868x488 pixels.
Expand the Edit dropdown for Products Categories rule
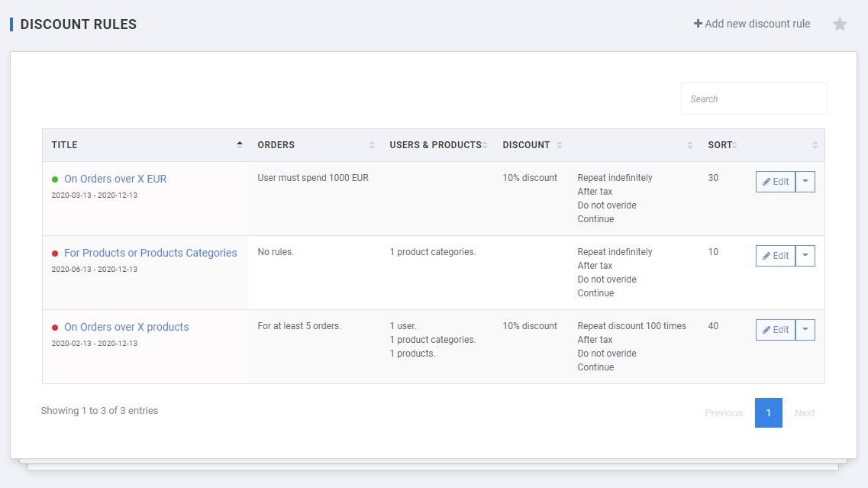coord(805,256)
